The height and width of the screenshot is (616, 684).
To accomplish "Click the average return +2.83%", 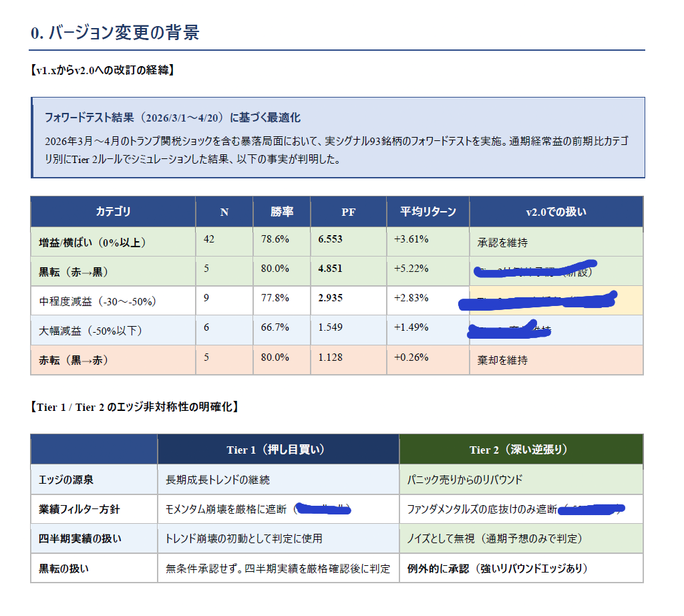I will click(x=411, y=298).
